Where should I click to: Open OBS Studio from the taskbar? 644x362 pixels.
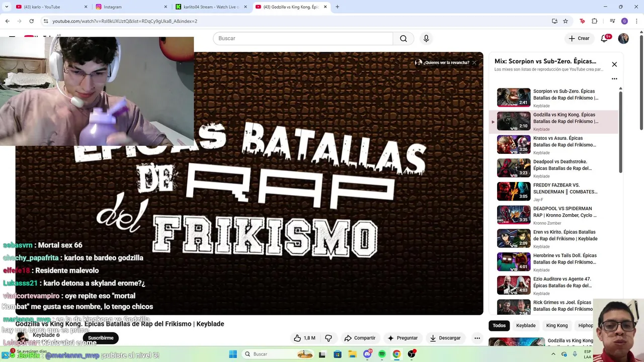pos(412,354)
